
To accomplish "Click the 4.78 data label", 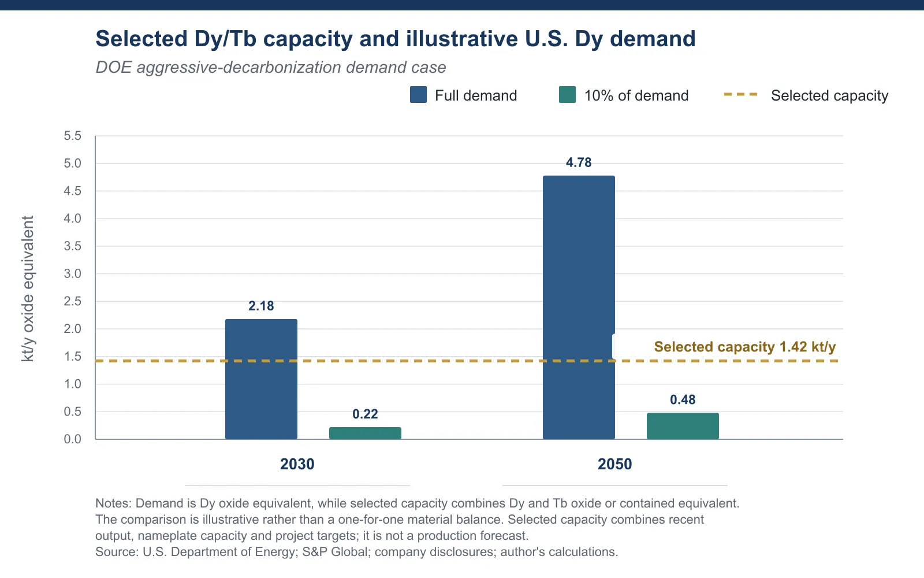I will coord(579,162).
